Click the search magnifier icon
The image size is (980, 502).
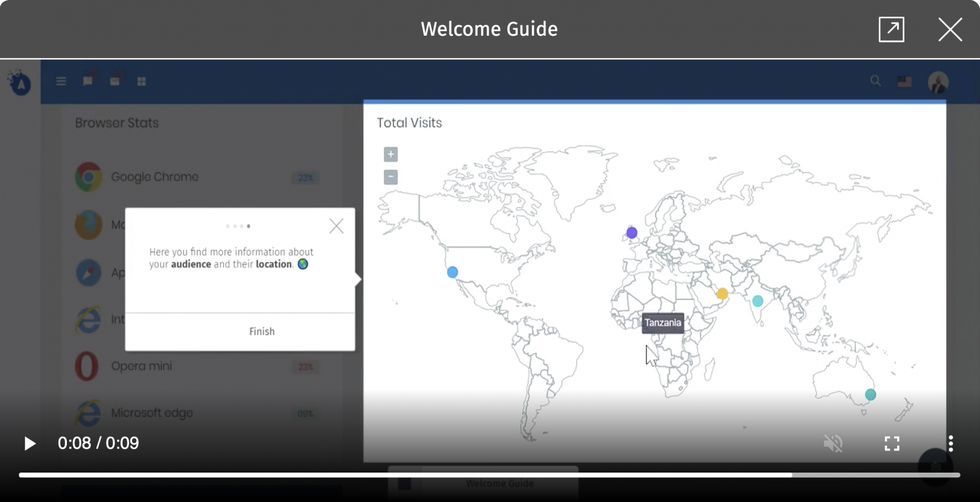click(875, 81)
